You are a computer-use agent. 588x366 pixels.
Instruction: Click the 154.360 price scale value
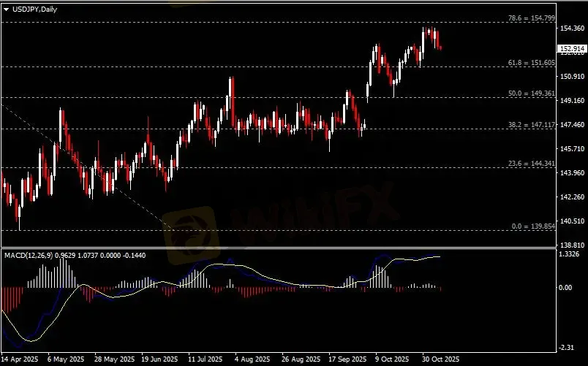[572, 28]
